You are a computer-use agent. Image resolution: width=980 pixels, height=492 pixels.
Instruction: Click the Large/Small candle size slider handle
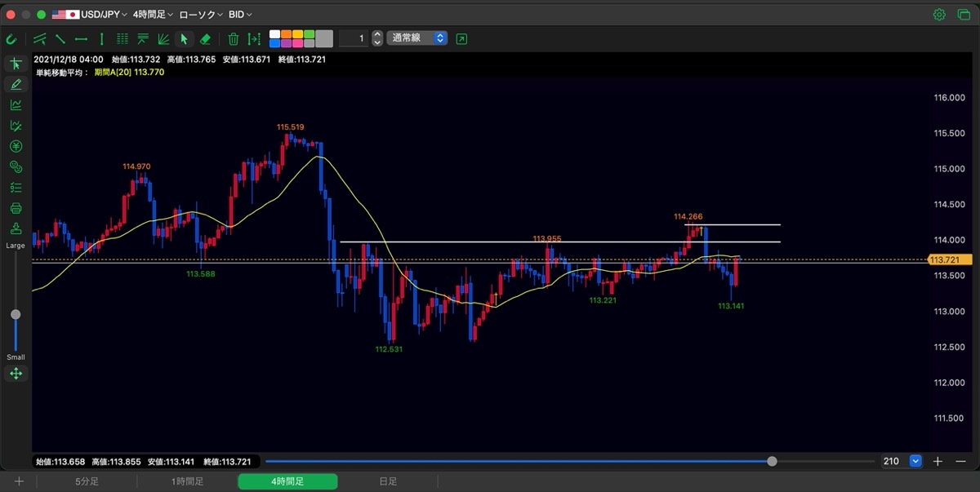[16, 314]
